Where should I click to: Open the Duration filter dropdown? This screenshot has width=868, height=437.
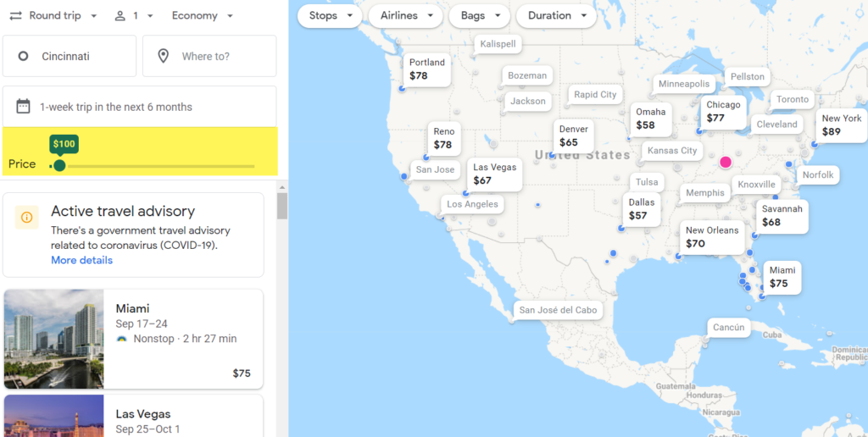[557, 15]
